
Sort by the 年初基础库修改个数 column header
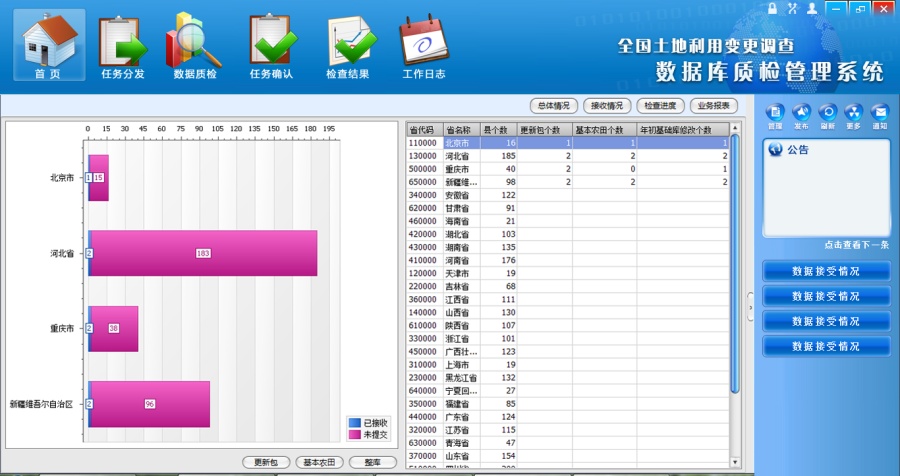coord(683,130)
